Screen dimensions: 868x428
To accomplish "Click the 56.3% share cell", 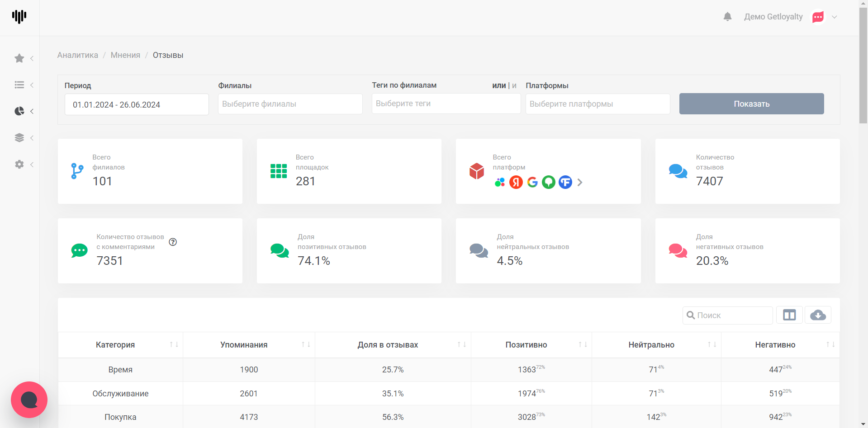I will (x=393, y=417).
